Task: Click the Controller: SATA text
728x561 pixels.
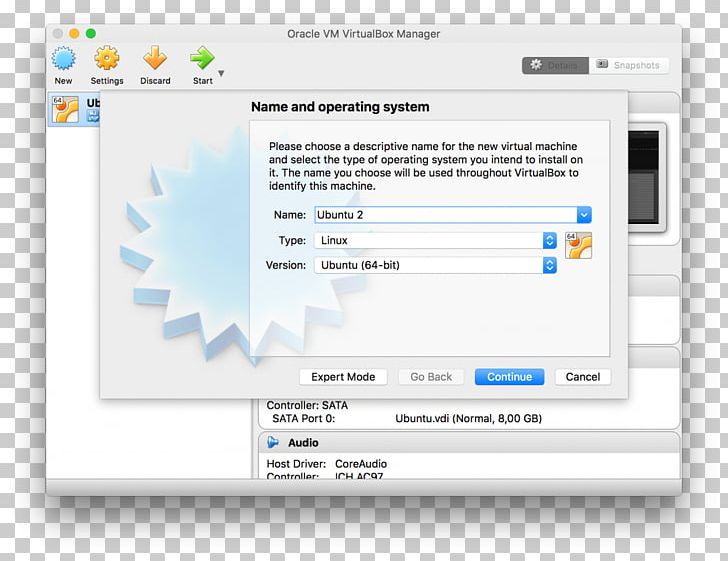Action: click(x=307, y=405)
